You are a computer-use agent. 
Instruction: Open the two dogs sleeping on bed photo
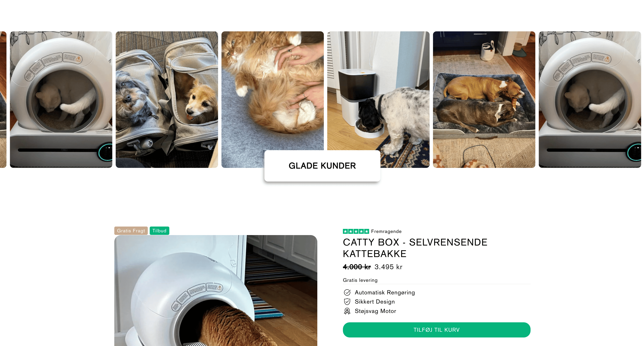coord(484,99)
